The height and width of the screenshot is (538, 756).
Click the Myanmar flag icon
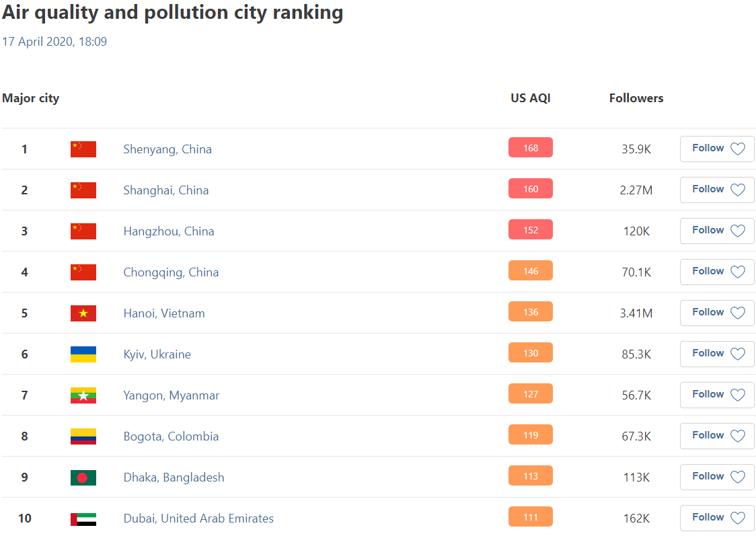point(83,395)
